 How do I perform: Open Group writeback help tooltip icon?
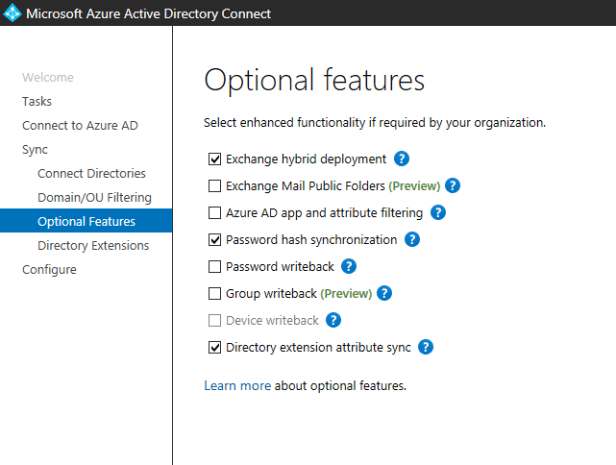[383, 294]
